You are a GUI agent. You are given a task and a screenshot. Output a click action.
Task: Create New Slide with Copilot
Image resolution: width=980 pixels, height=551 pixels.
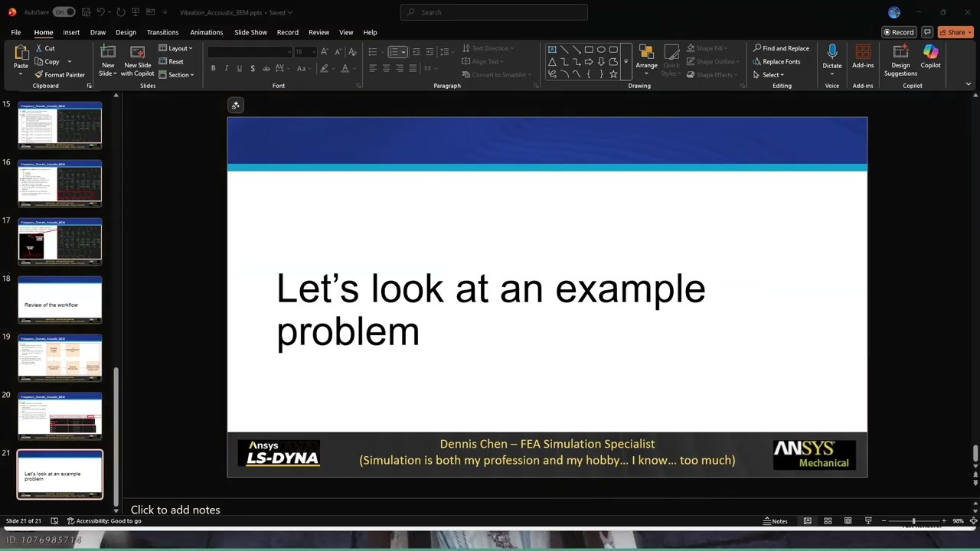click(x=138, y=60)
